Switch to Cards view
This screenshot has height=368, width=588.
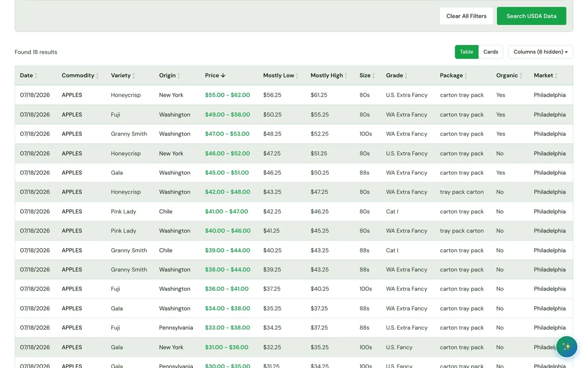tap(490, 52)
